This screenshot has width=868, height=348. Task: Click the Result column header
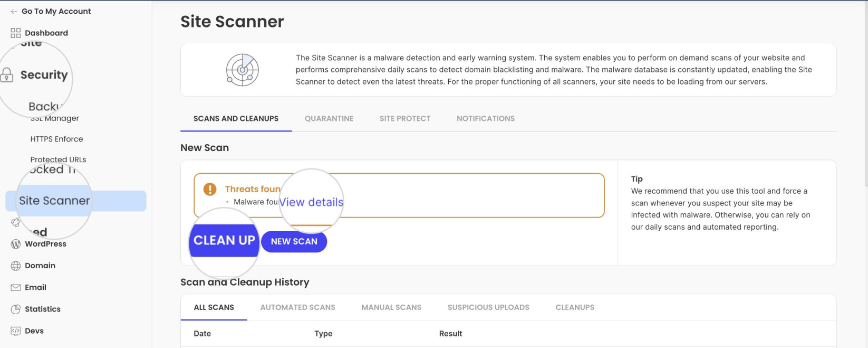(x=450, y=334)
